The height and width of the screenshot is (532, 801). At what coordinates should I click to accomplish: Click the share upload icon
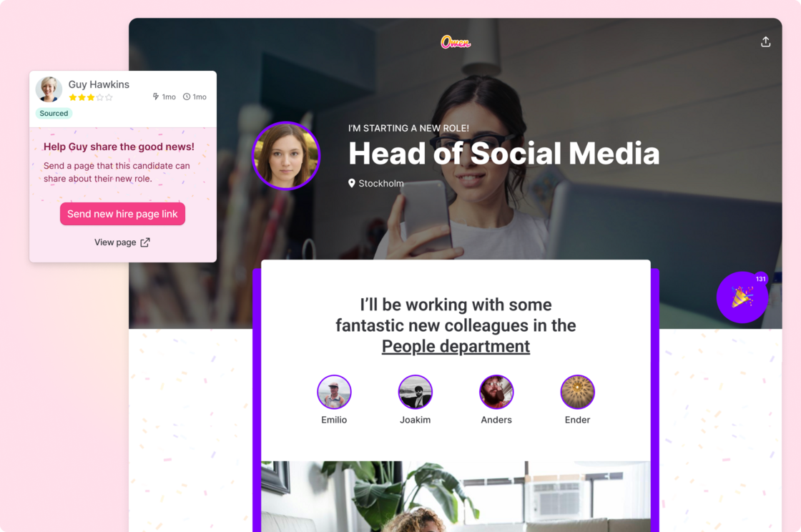pyautogui.click(x=765, y=42)
